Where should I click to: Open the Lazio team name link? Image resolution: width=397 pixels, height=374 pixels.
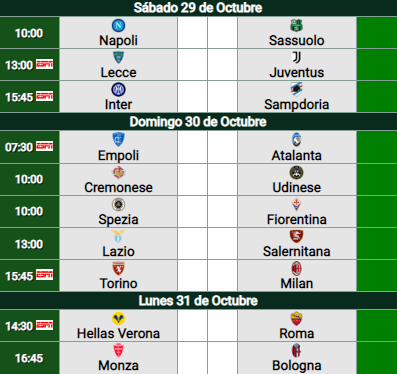(118, 251)
